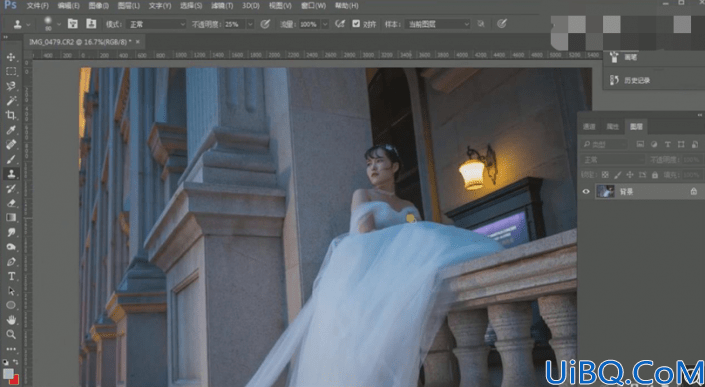Open the Brushes (画笔) panel
The image size is (705, 387).
(x=630, y=58)
